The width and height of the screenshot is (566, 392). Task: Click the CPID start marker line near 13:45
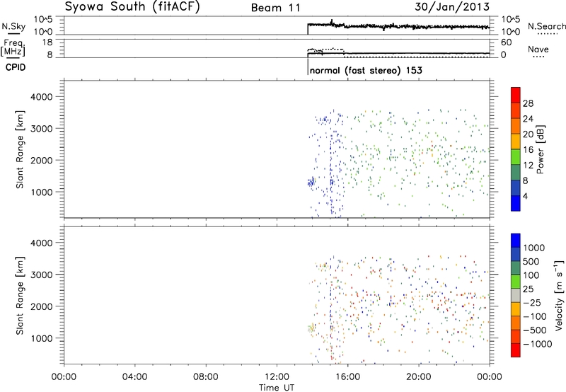308,67
